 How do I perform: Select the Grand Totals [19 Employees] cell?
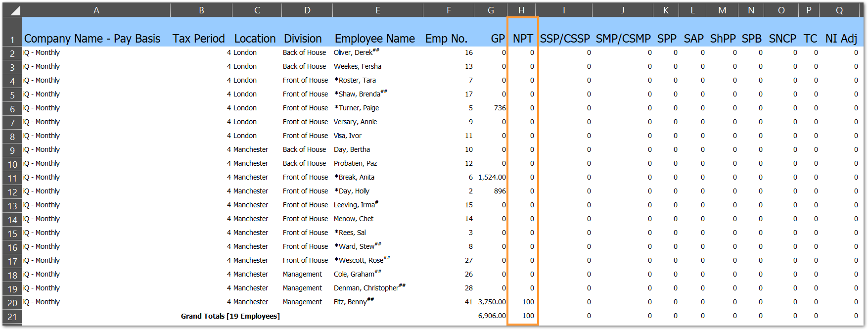(230, 316)
